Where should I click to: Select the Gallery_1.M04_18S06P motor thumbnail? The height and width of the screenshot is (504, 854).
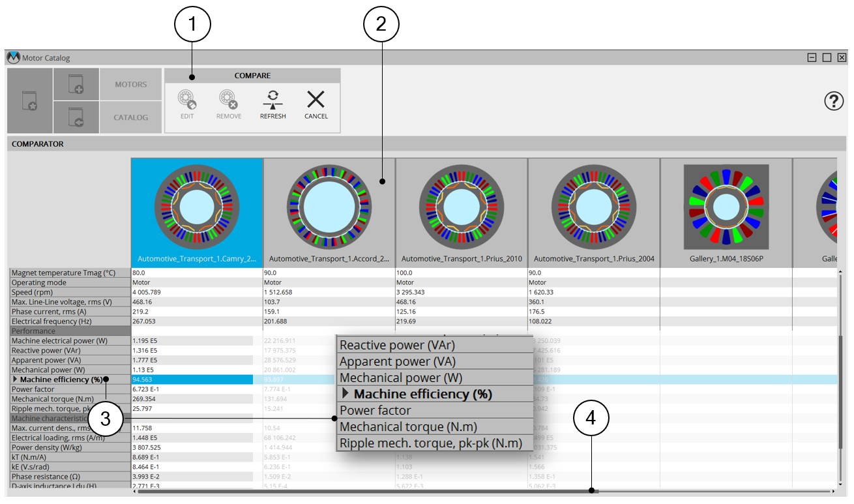pos(726,207)
